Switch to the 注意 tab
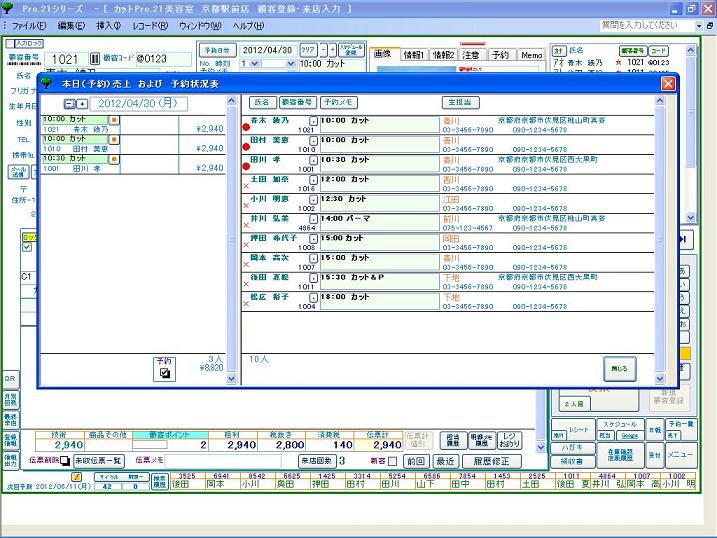Screen dimensions: 717x538 (x=471, y=55)
